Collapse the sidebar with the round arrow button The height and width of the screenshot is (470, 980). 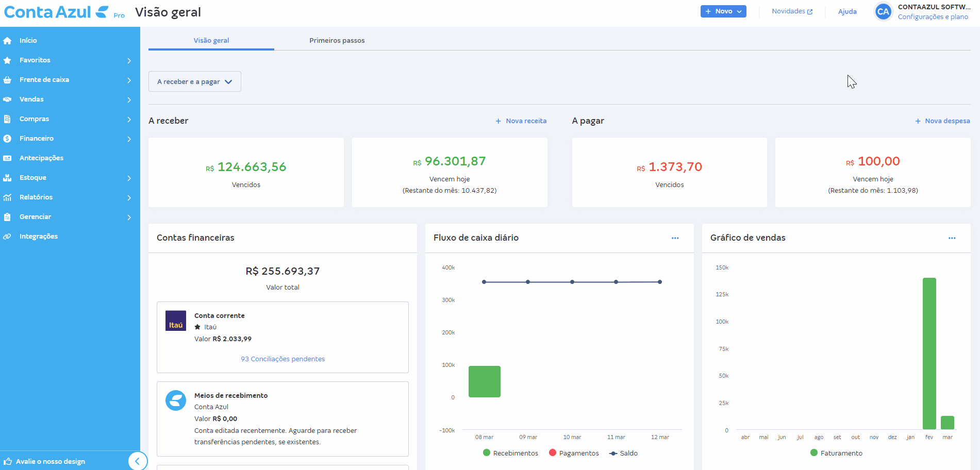tap(138, 461)
